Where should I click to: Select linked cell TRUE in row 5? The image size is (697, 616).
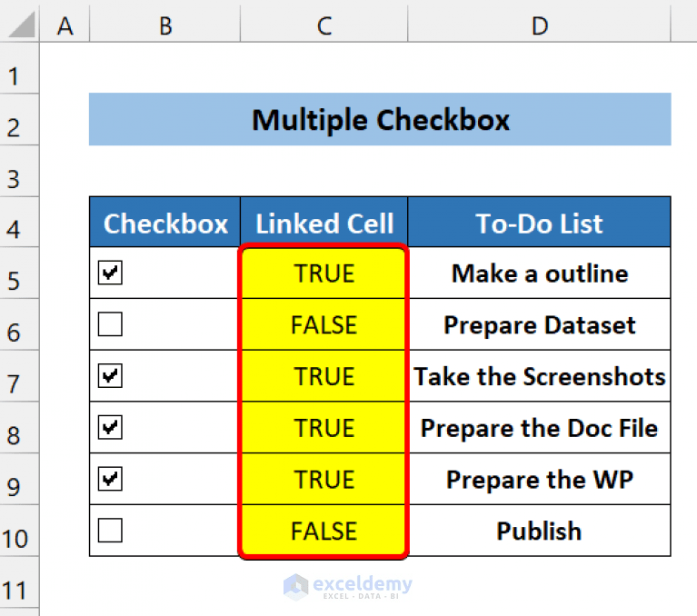point(324,273)
